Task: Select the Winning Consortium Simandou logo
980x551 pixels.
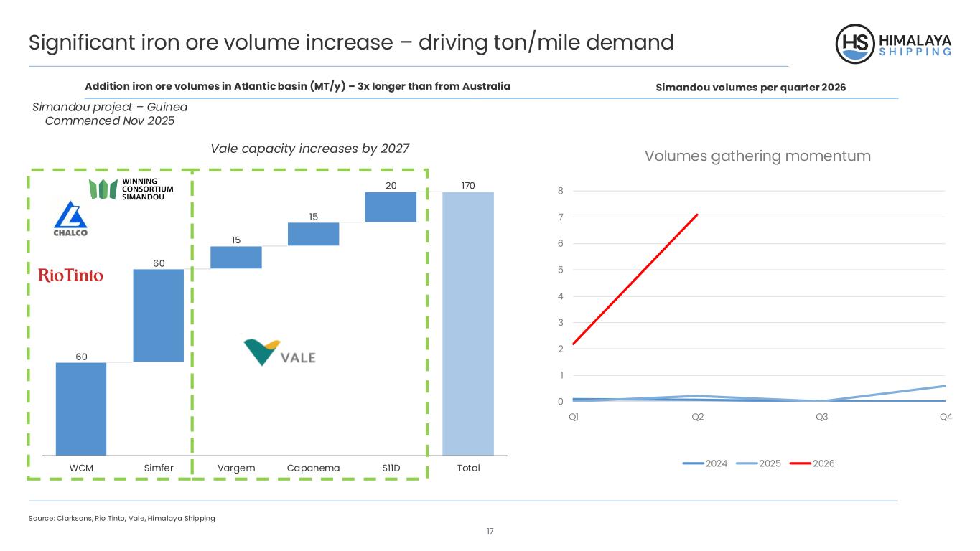Action: click(131, 189)
